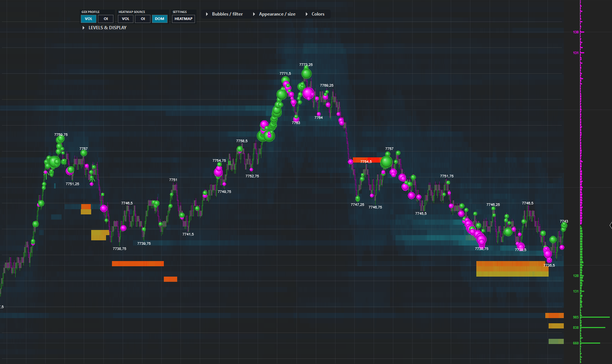Select VOL under GEX PROFILE
Image resolution: width=612 pixels, height=364 pixels.
89,19
